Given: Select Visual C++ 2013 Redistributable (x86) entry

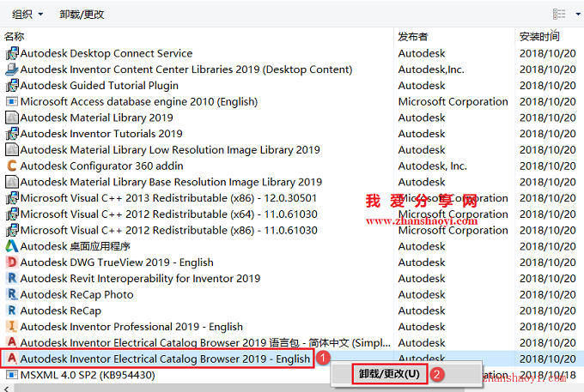Looking at the screenshot, I should coord(168,198).
